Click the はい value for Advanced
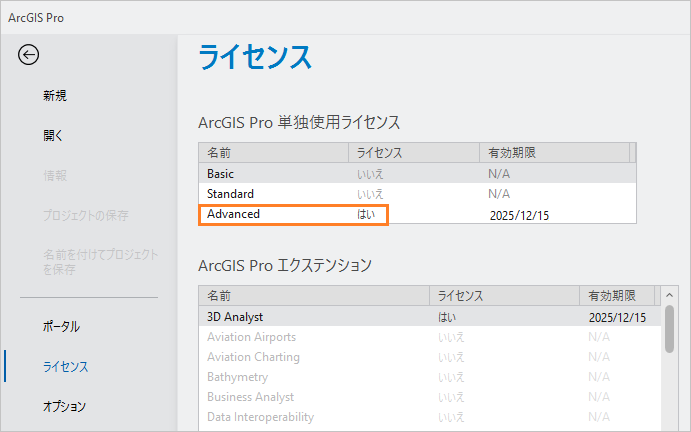The height and width of the screenshot is (432, 691). [x=366, y=214]
